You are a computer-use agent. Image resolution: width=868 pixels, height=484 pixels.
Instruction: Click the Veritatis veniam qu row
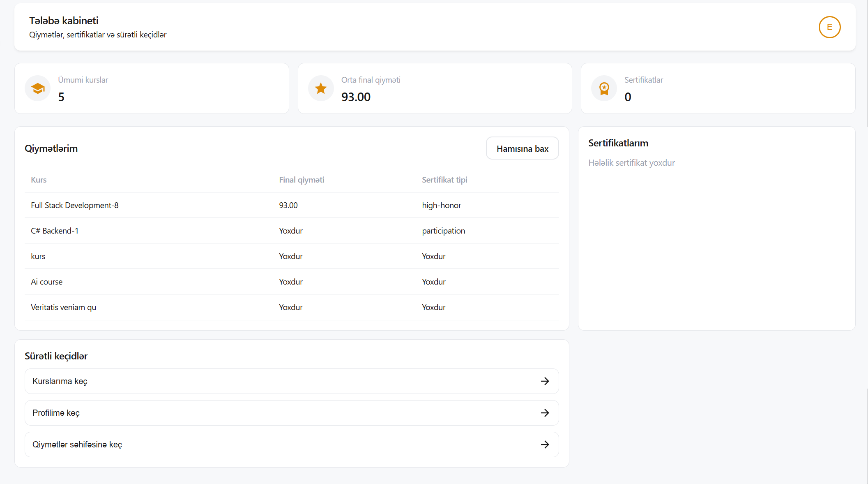(x=64, y=307)
